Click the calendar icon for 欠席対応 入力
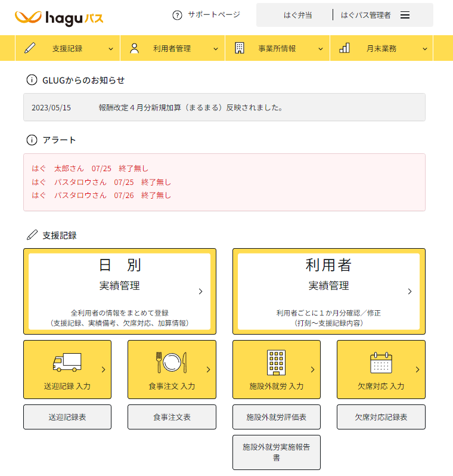This screenshot has width=453, height=476. point(381,362)
